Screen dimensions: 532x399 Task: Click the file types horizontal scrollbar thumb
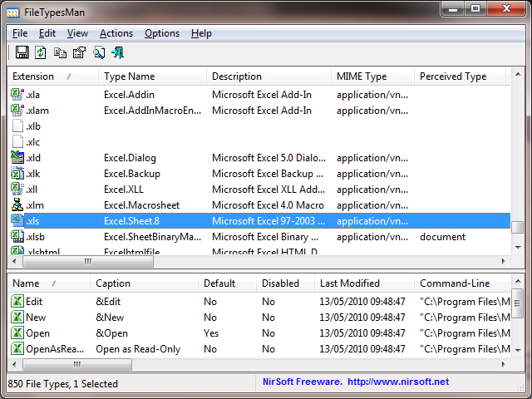(88, 261)
